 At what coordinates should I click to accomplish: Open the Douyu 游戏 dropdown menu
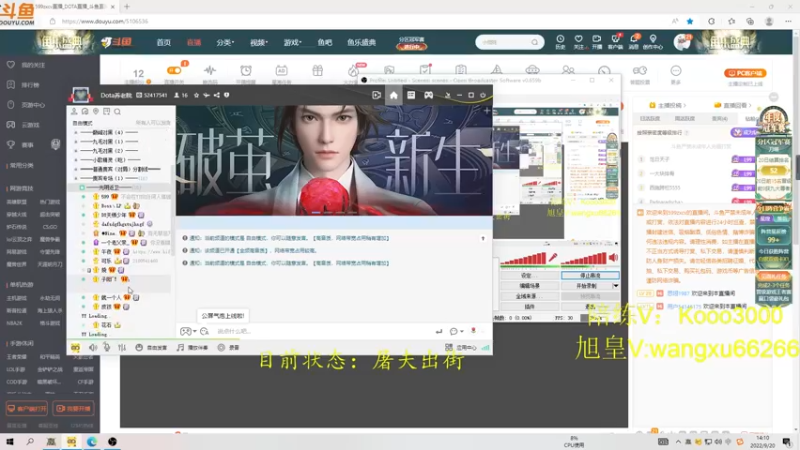pos(292,42)
